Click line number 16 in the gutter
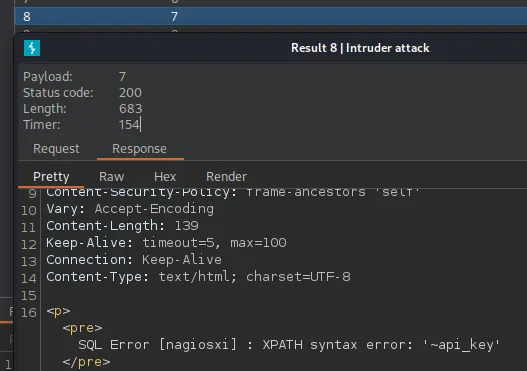This screenshot has width=527, height=371. 29,313
